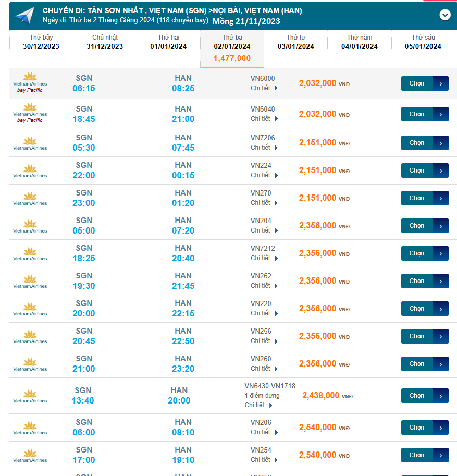Collapse the flight header with chevron button
Image resolution: width=457 pixels, height=476 pixels.
[x=444, y=15]
